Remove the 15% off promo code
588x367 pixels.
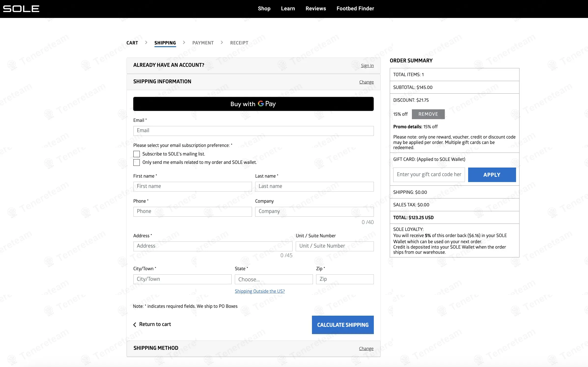(428, 114)
